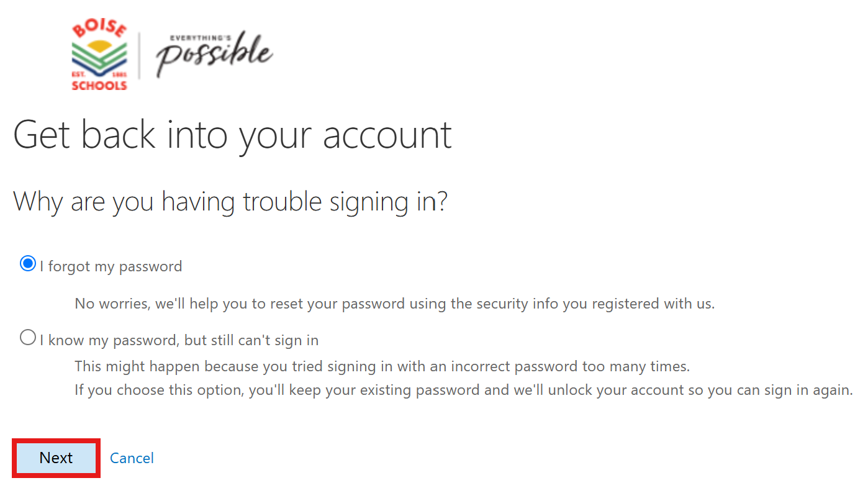Screen dimensions: 868x483
Task: Click the I forgot my password label
Action: [x=111, y=266]
